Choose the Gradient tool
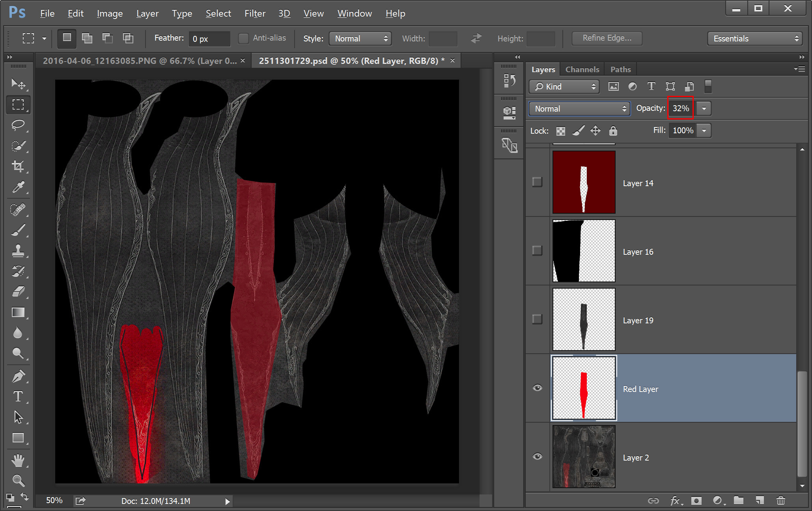812x511 pixels. click(x=18, y=312)
